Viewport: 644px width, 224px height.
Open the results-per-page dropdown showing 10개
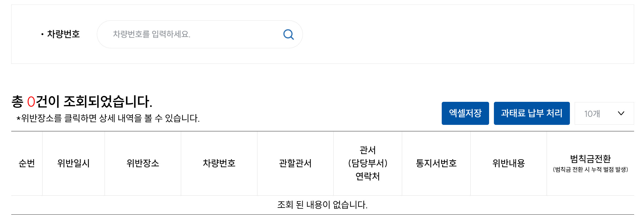(604, 114)
